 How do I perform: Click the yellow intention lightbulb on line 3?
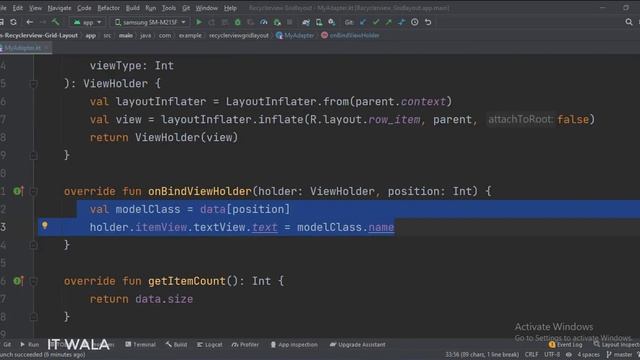tap(45, 225)
